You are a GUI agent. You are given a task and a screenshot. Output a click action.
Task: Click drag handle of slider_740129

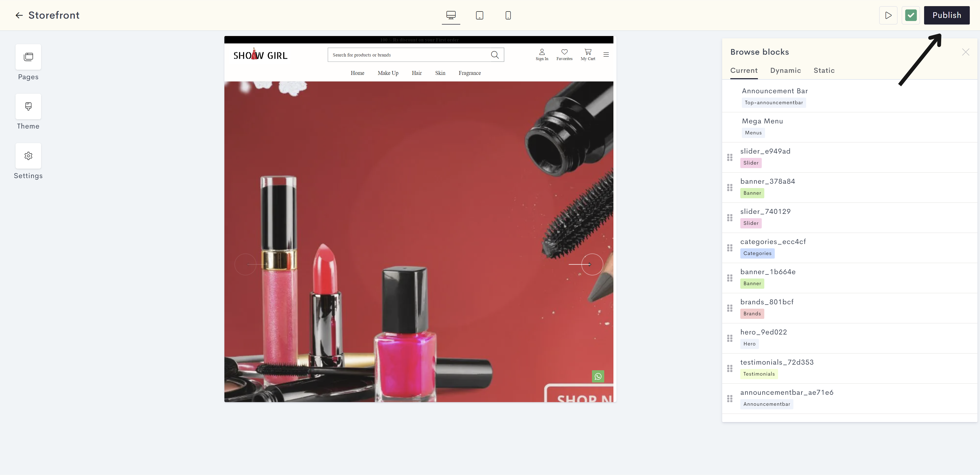coord(730,217)
